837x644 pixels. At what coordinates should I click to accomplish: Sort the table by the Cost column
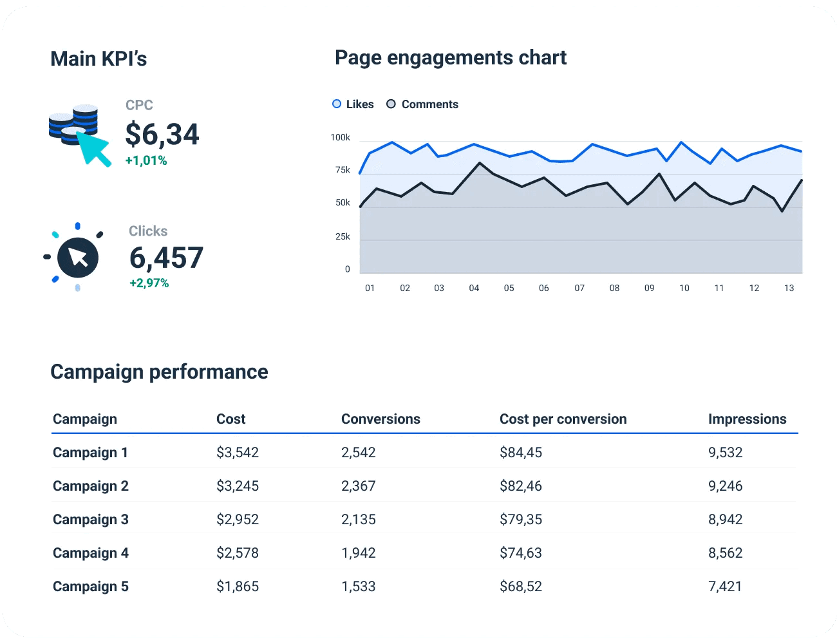tap(231, 419)
